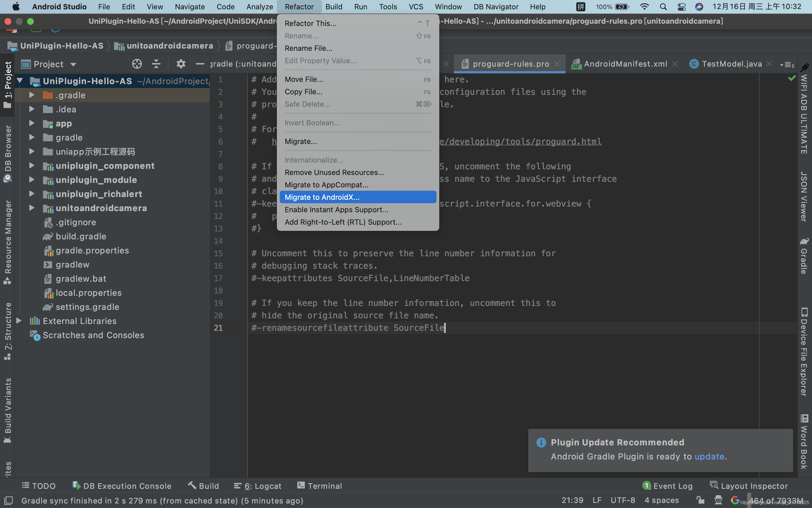
Task: Click Wi-Fi status icon in menu bar
Action: [x=644, y=7]
